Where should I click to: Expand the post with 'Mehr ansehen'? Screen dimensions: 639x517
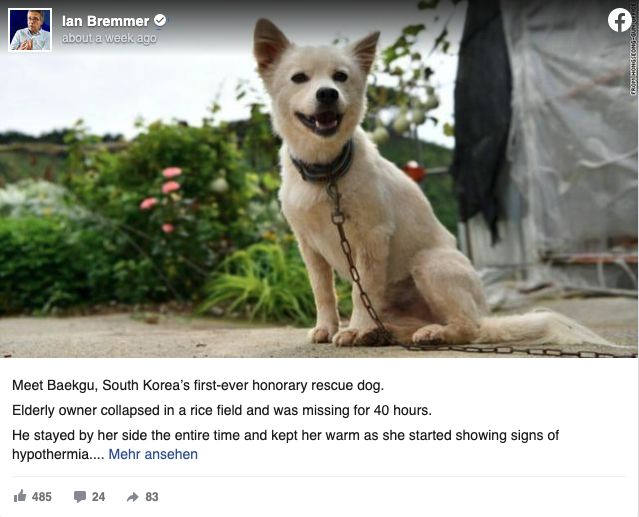click(x=153, y=454)
